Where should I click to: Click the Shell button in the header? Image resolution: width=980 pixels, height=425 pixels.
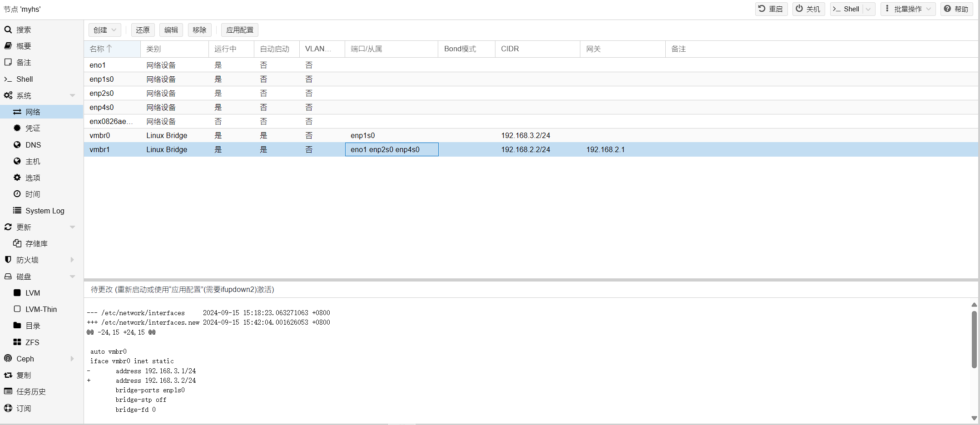click(846, 9)
